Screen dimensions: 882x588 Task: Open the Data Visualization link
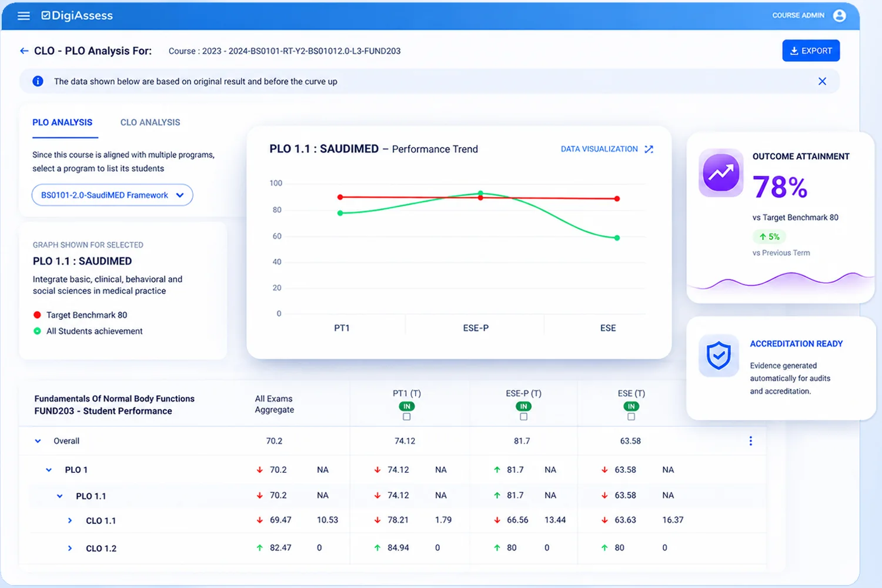599,149
